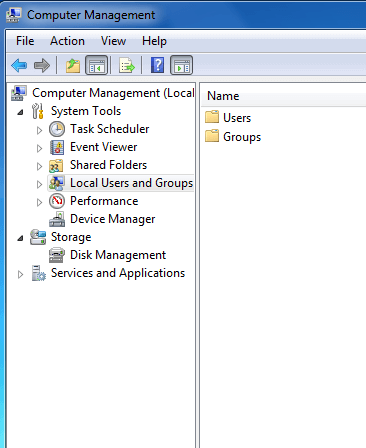Expand the Services and Applications node

[20, 274]
